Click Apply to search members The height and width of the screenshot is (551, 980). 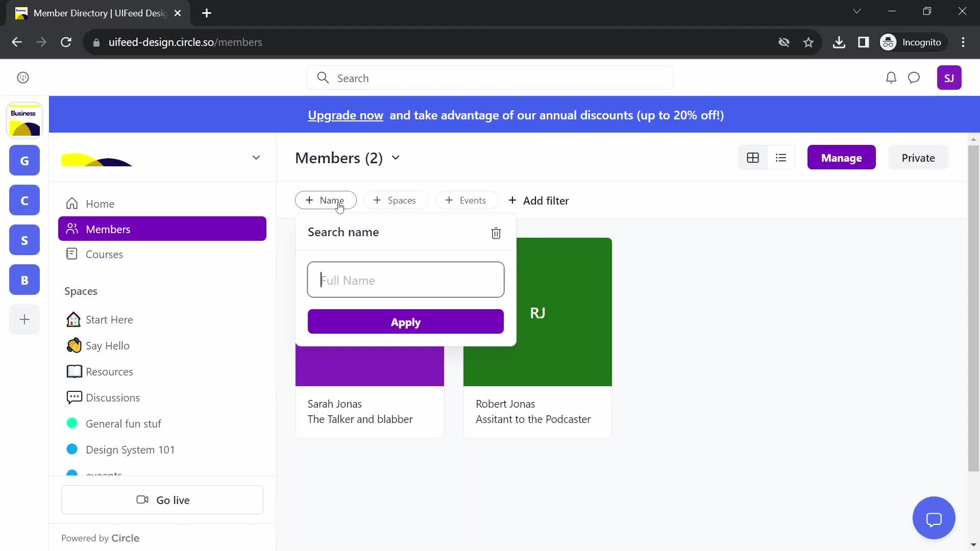[406, 321]
